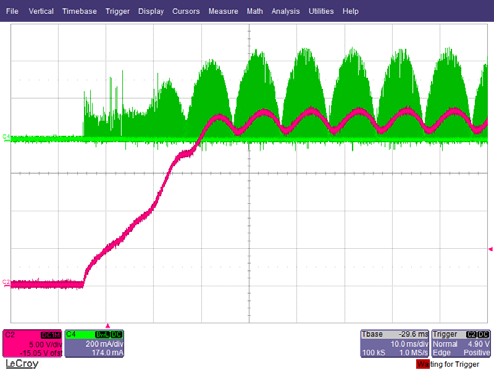Open the Tbase timebase descriptor box
This screenshot has height=369, width=494.
[395, 343]
